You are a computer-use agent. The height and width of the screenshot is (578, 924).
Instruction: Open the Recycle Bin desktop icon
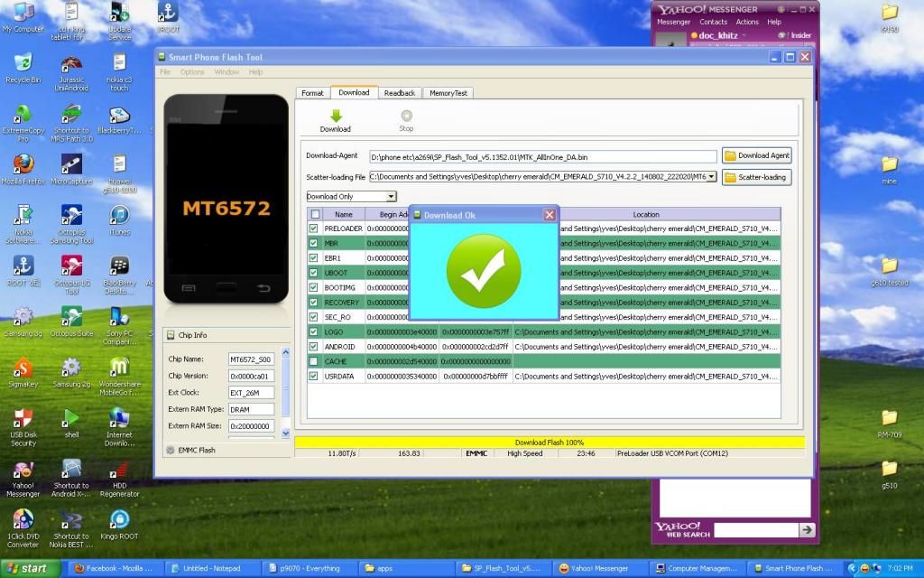(23, 63)
